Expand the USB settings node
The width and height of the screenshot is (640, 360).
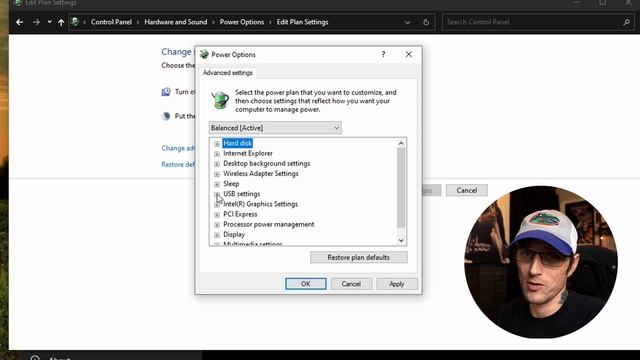pos(217,194)
